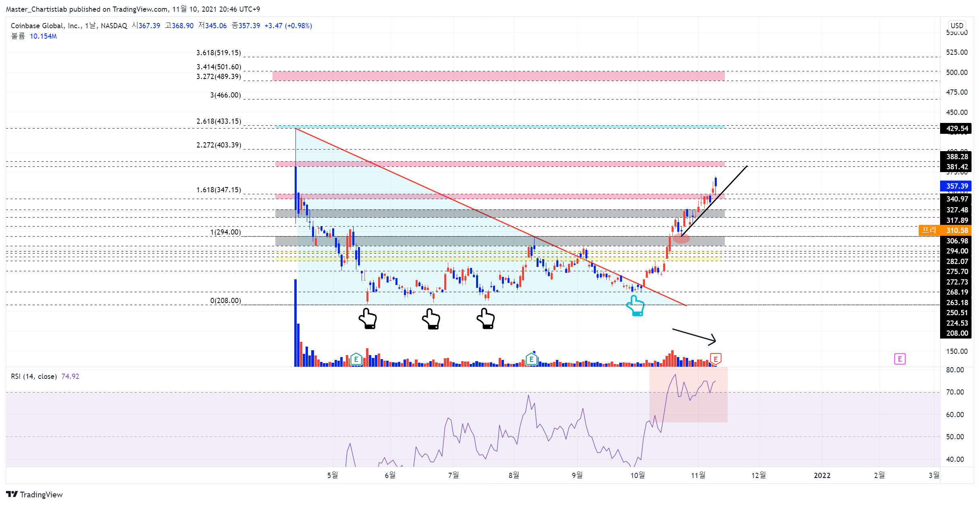Click the 2.272(403.39) Fibonacci label
Viewport: 980px width, 505px height.
(218, 145)
